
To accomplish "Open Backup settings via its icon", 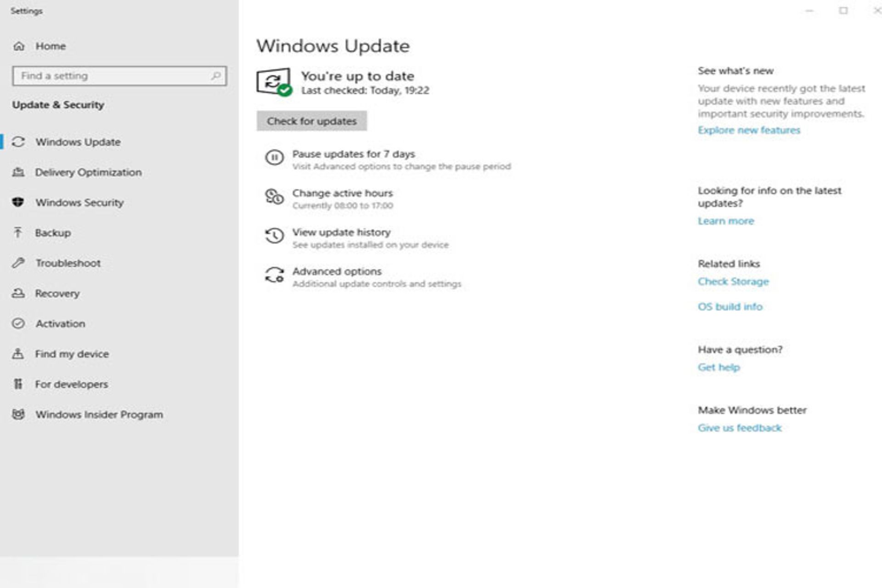I will pos(18,233).
